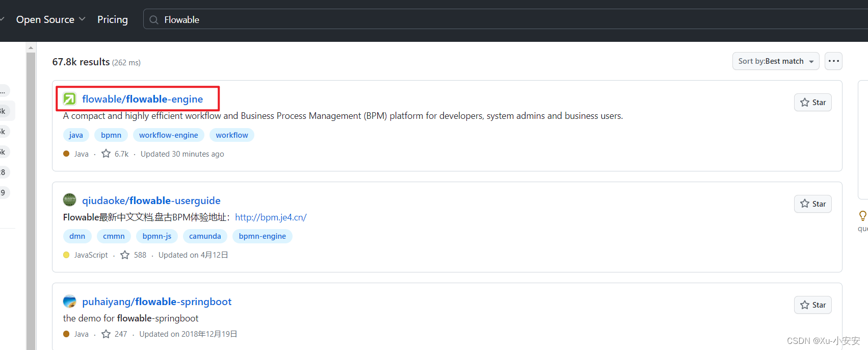
Task: Click the Java label in flowable-springboot card
Action: (x=82, y=334)
